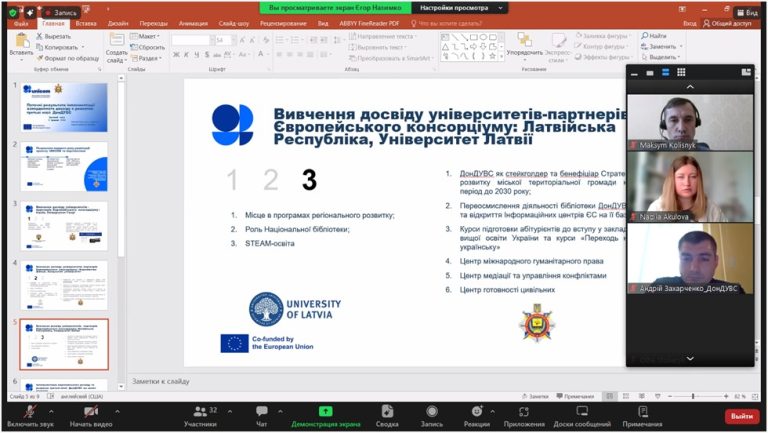768x433 pixels.
Task: Open Реакции reactions menu
Action: pos(477,416)
